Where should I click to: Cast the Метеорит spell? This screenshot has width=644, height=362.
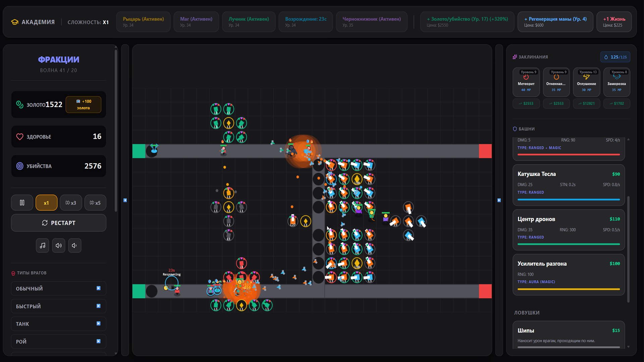coord(526,82)
